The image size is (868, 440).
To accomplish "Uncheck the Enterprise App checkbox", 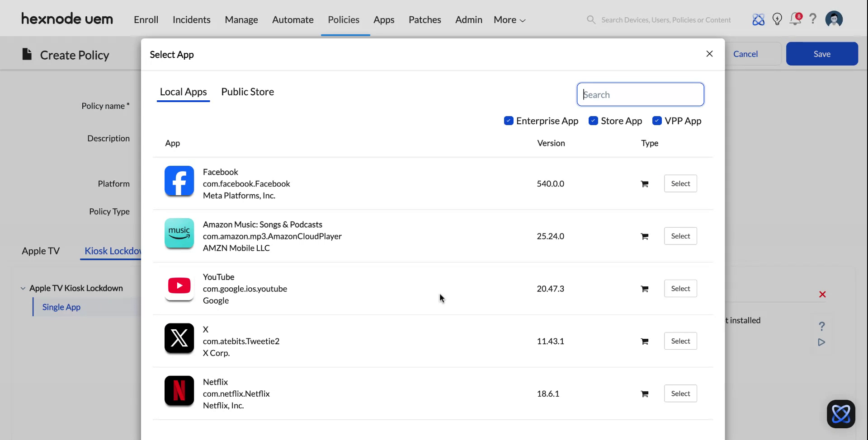I will click(509, 121).
